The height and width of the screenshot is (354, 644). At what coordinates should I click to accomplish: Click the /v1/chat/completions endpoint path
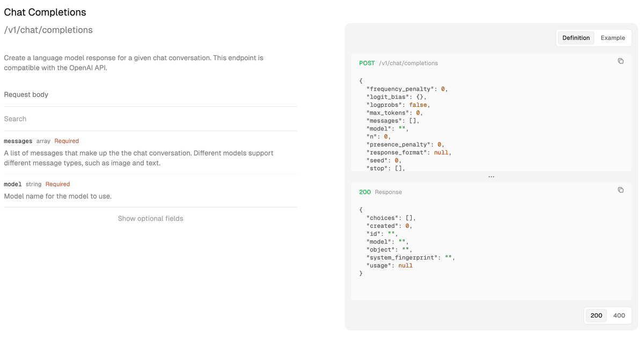(x=48, y=30)
